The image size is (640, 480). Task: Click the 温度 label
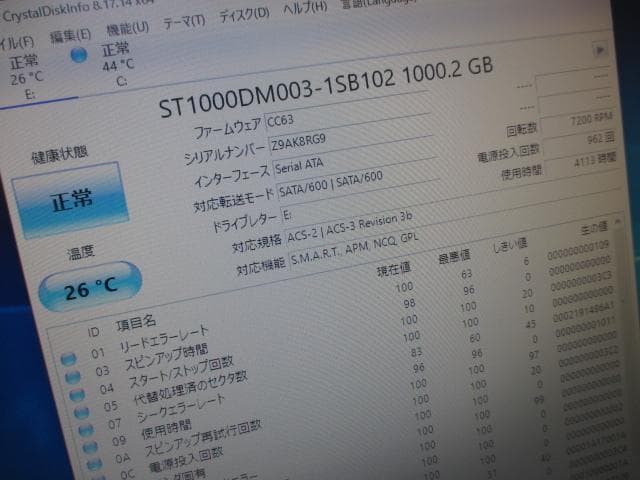coord(81,253)
